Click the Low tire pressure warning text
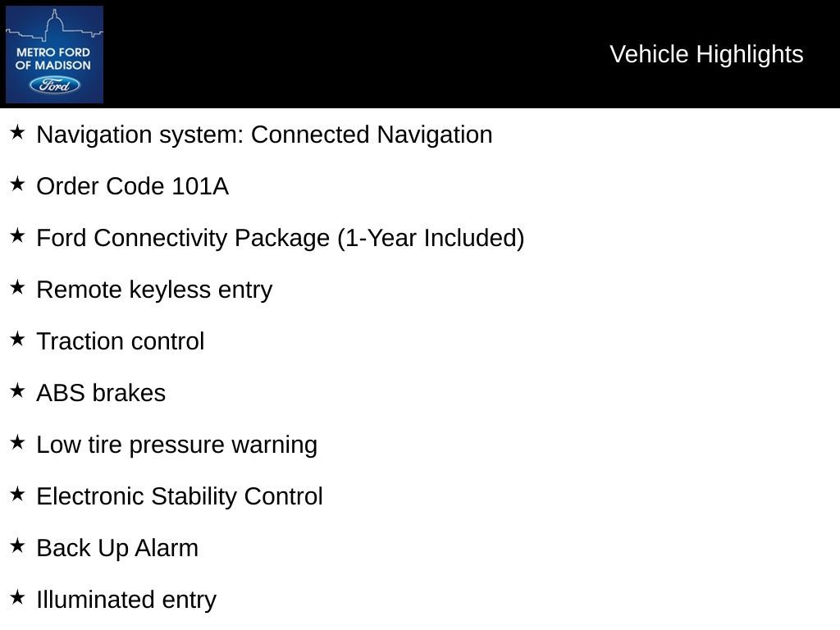840x630 pixels. click(176, 445)
